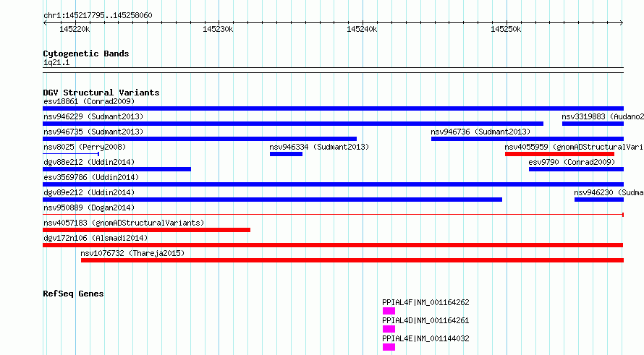Open the nsv946229 (Sudmant2013) label
The image size is (644, 355).
click(x=93, y=116)
